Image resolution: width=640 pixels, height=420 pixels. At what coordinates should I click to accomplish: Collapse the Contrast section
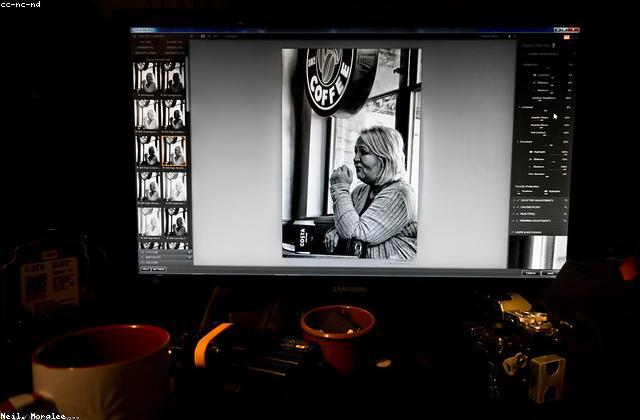tap(519, 107)
